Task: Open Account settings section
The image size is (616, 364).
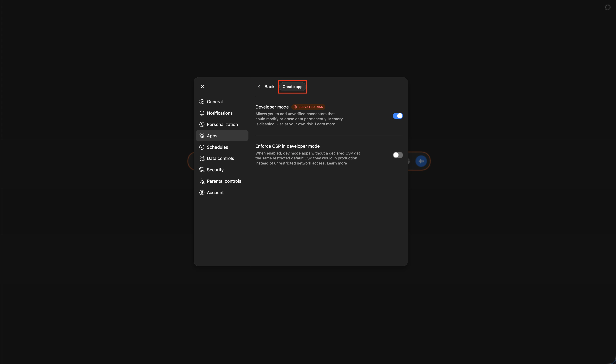Action: (222, 192)
